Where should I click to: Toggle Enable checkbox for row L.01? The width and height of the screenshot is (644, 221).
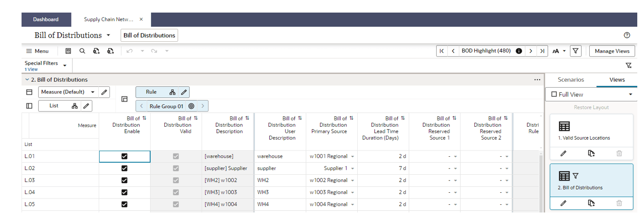click(x=125, y=156)
